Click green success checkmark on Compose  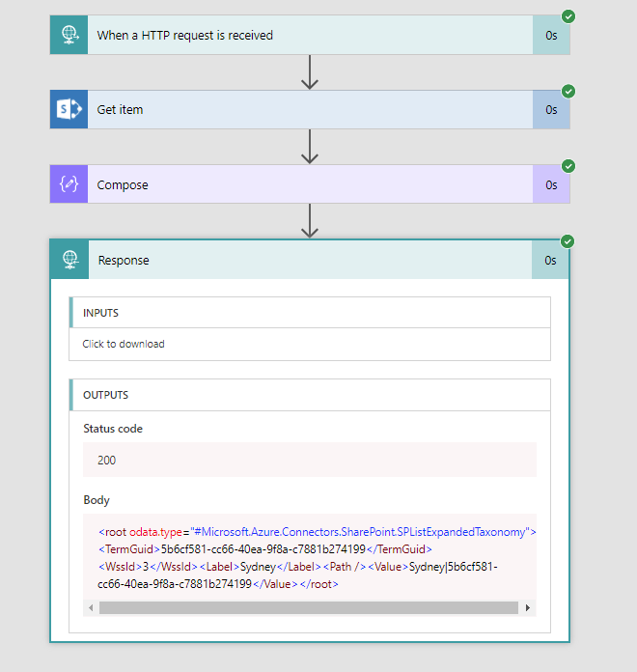click(568, 166)
